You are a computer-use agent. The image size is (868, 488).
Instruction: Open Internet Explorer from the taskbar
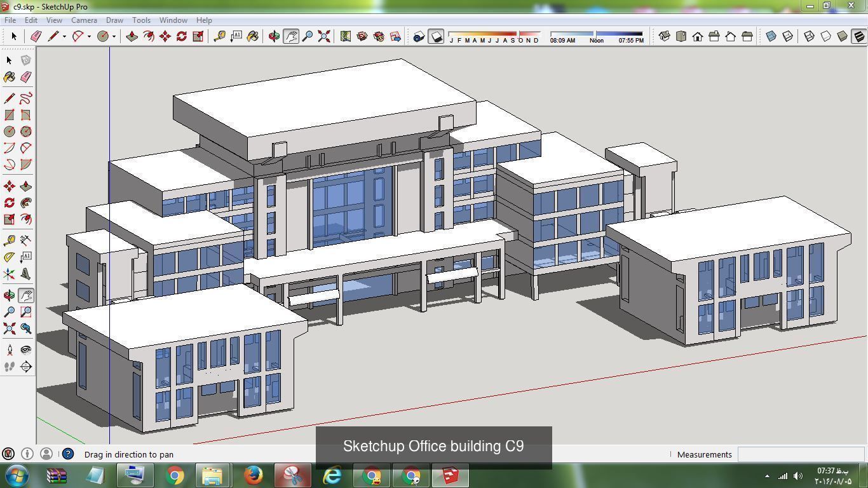(332, 476)
